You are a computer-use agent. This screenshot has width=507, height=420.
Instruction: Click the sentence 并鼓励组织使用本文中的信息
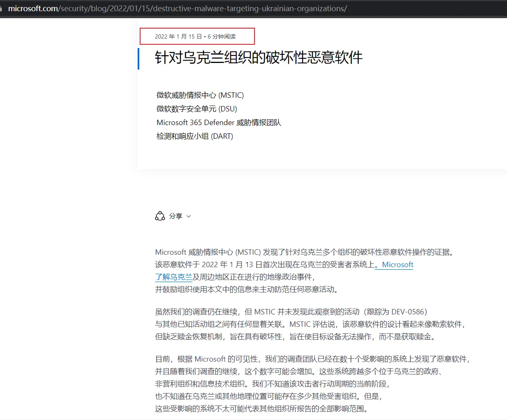pyautogui.click(x=248, y=290)
